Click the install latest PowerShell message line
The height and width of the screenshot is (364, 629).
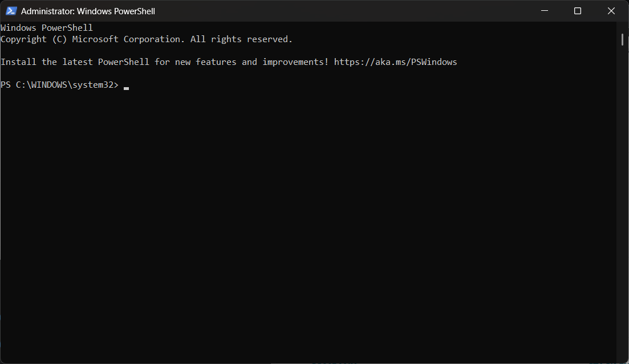click(x=165, y=62)
